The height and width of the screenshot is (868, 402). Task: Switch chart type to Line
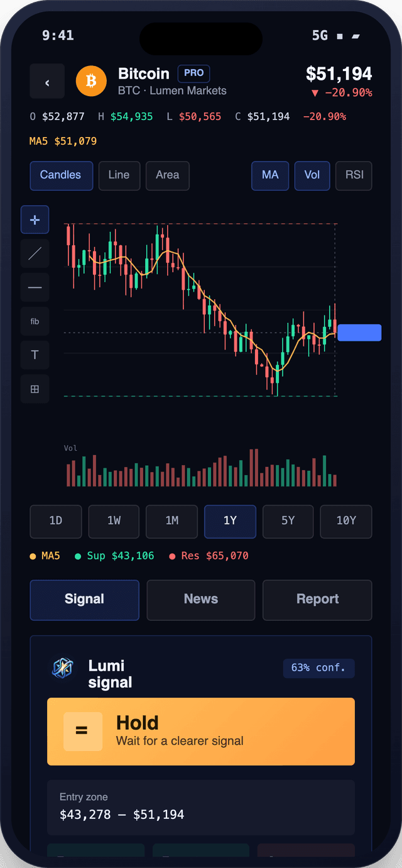pyautogui.click(x=119, y=175)
